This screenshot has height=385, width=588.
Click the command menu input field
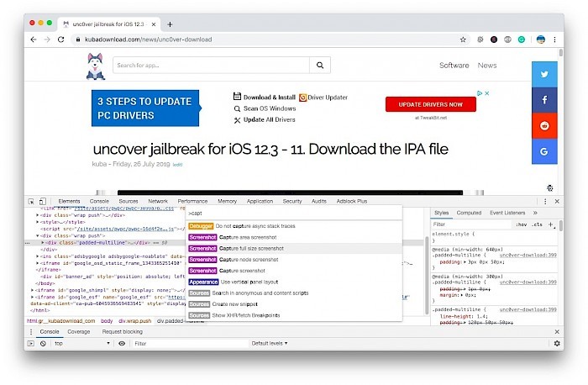click(294, 214)
